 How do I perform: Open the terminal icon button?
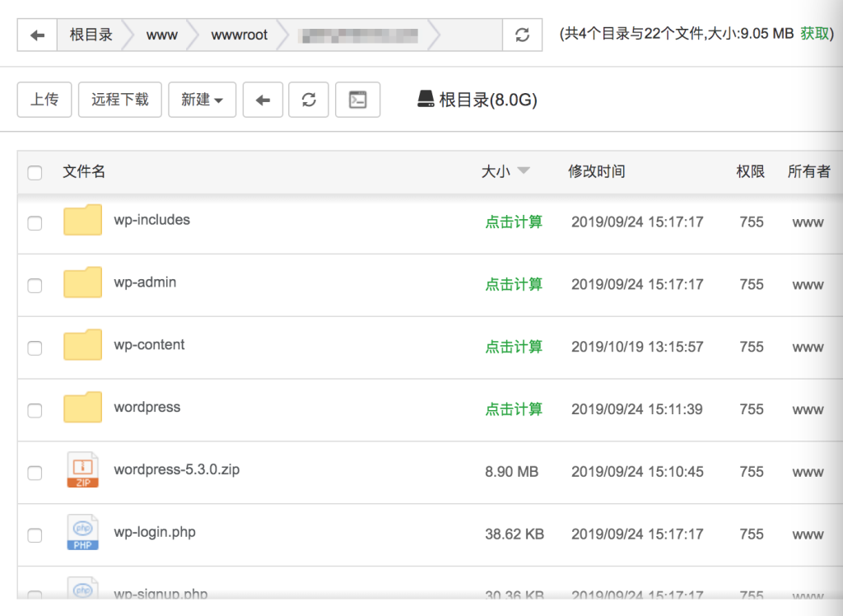click(x=357, y=100)
